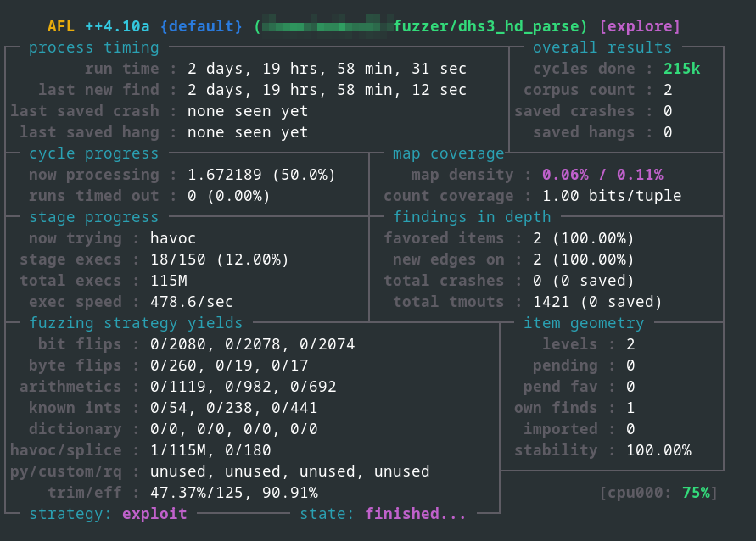Click the pending value '0'

tap(630, 365)
